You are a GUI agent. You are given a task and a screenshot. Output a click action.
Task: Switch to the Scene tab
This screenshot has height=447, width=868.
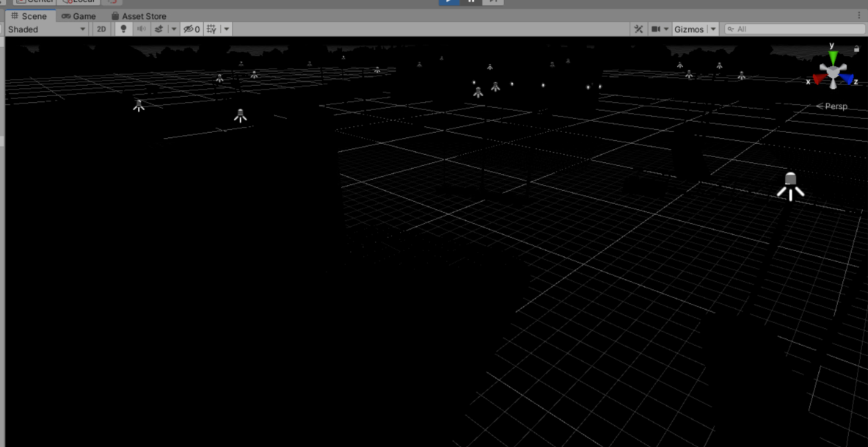pyautogui.click(x=30, y=16)
